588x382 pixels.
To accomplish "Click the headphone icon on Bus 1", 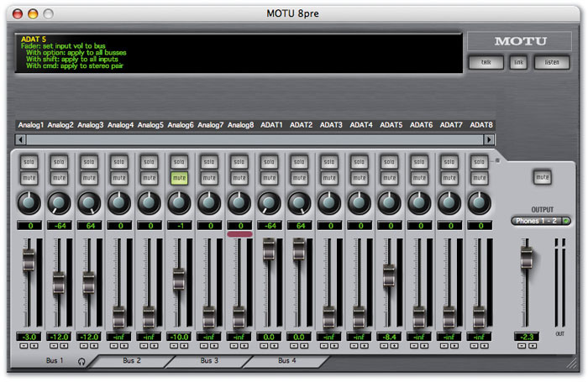I will (81, 361).
